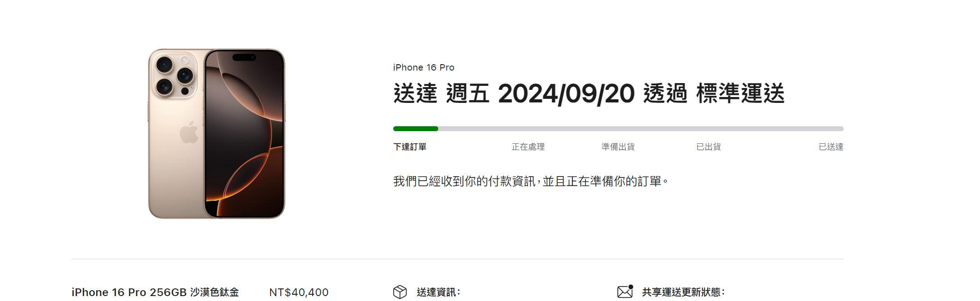Click the iPhone 16 Pro product name above the heading

click(x=423, y=67)
